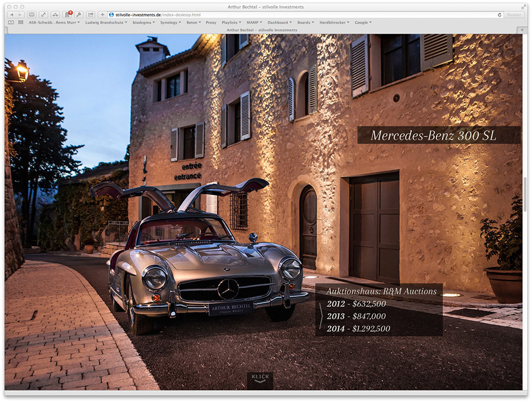Open the ASB-Schwäb...Rems Murr bookmarks folder

click(x=54, y=22)
